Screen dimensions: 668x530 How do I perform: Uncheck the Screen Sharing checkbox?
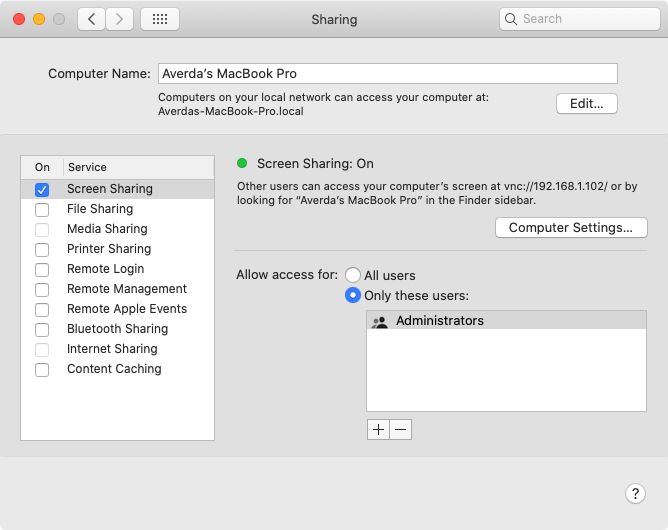pyautogui.click(x=42, y=190)
